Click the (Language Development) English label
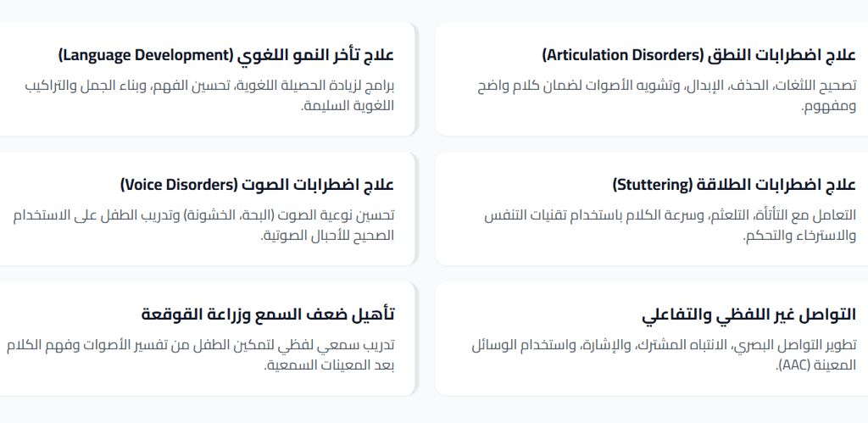 click(x=145, y=56)
